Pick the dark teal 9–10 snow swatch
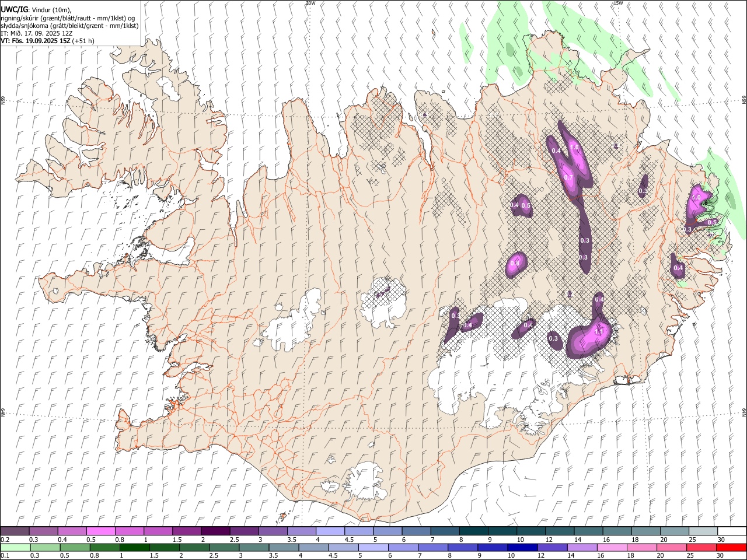The width and height of the screenshot is (747, 560). 501,531
